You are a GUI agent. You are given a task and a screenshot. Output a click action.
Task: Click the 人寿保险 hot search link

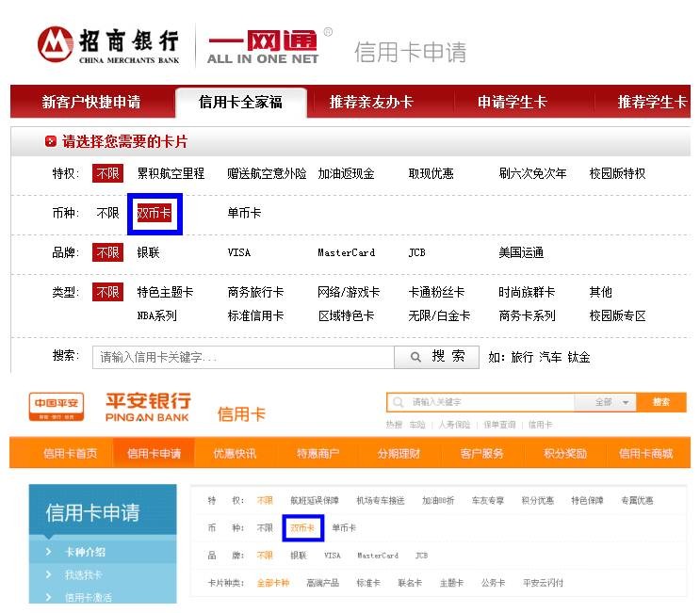pyautogui.click(x=454, y=425)
